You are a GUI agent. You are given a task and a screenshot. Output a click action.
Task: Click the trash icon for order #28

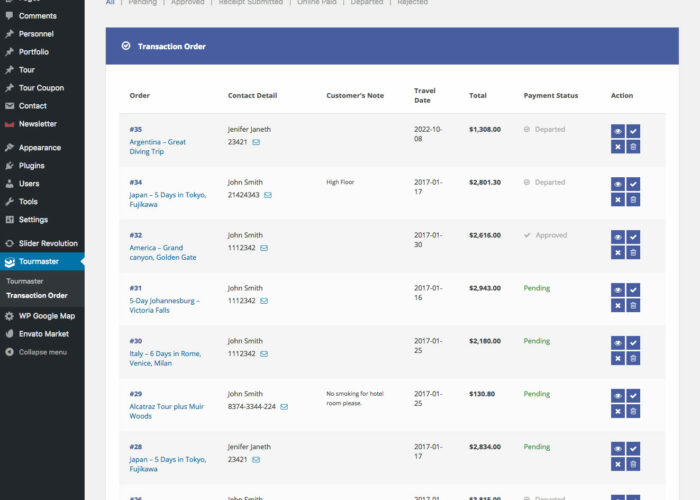pyautogui.click(x=633, y=464)
